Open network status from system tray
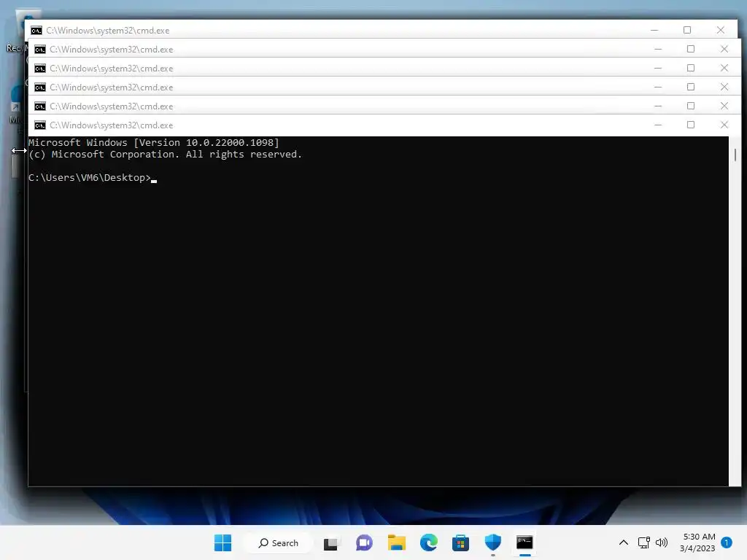Viewport: 747px width, 560px height. click(x=643, y=542)
